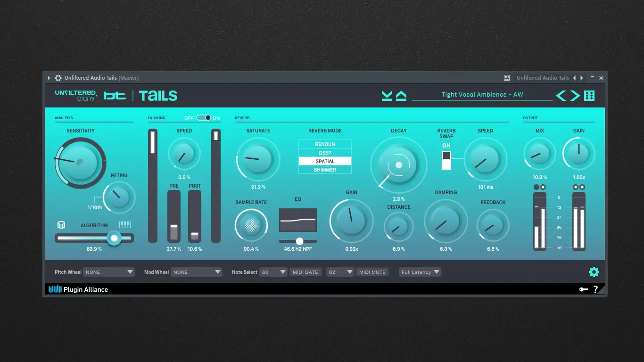
Task: Click the Reverb Speed knob
Action: pyautogui.click(x=486, y=159)
